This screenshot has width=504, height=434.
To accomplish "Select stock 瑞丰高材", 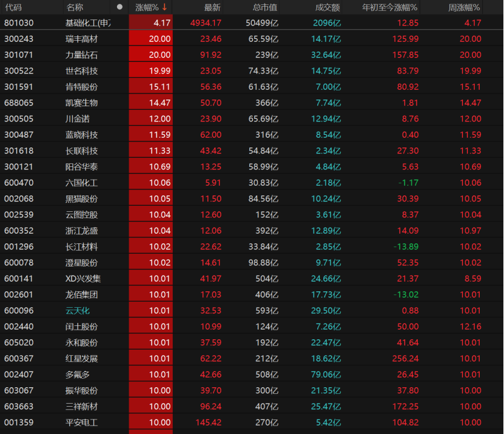I will coord(81,39).
